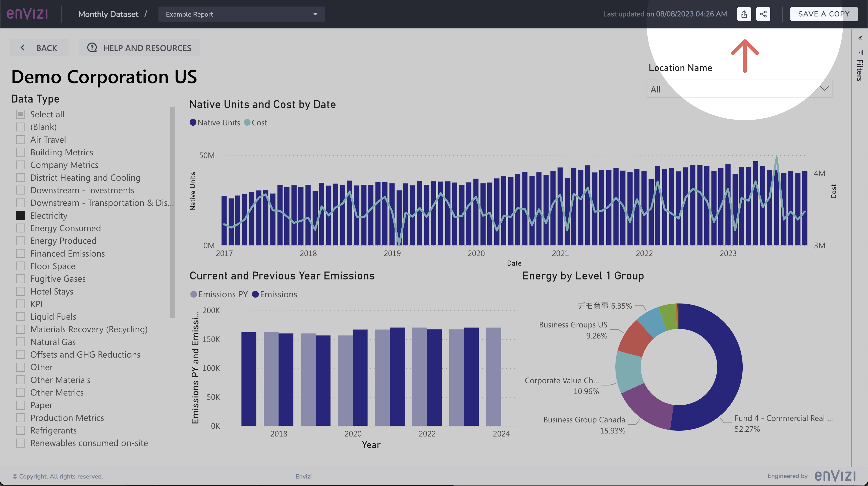The width and height of the screenshot is (868, 486).
Task: Click the Energy Produced label
Action: (63, 241)
